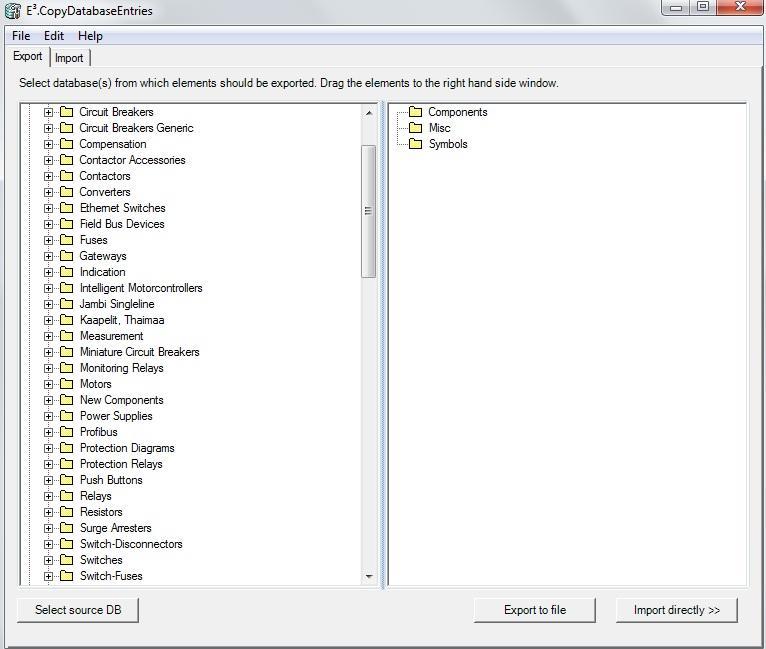The width and height of the screenshot is (766, 649).
Task: Click the Compensation folder icon
Action: (x=66, y=144)
